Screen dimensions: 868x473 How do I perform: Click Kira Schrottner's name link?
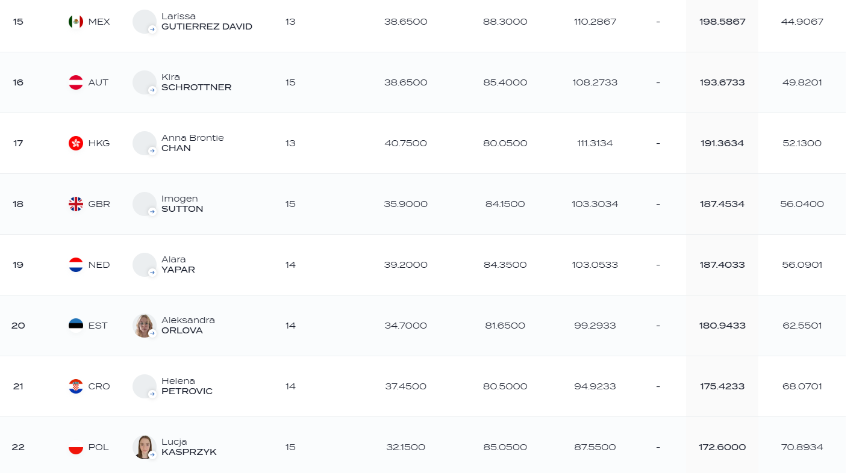(x=196, y=82)
